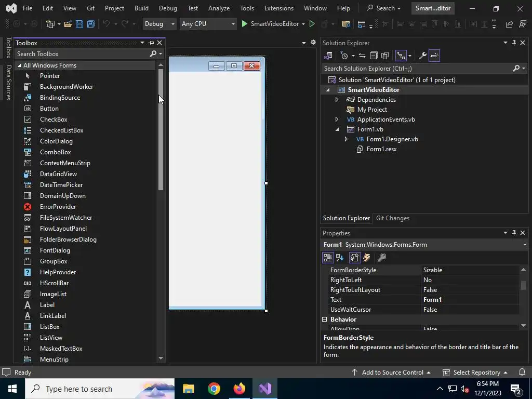Screen dimensions: 532x399
Task: Click the Windows taskbar search box
Action: point(100,389)
